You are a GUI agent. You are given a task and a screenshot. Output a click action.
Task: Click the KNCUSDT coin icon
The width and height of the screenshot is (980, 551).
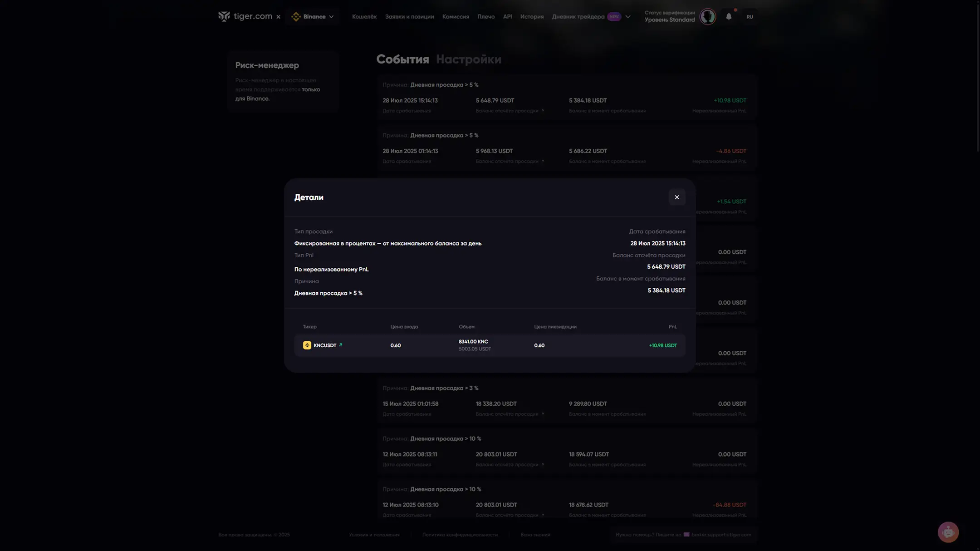pos(307,345)
